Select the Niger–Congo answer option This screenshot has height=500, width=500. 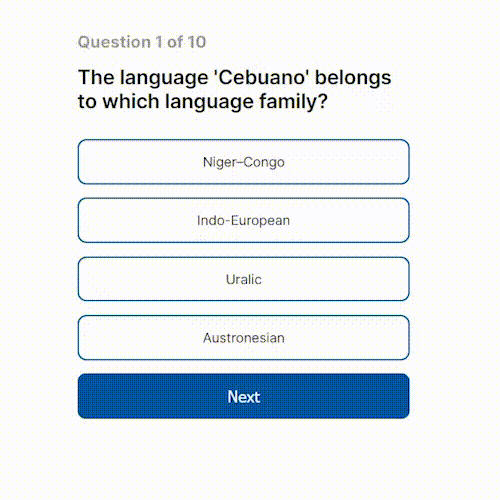click(x=244, y=162)
